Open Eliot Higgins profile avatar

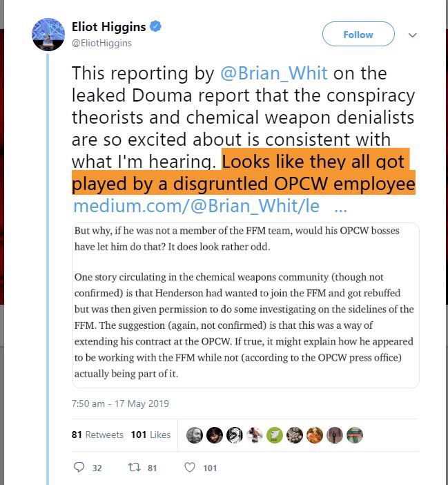tap(48, 34)
